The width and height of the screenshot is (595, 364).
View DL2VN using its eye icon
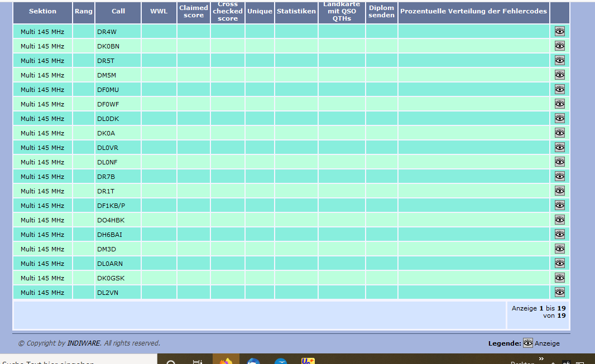click(560, 292)
